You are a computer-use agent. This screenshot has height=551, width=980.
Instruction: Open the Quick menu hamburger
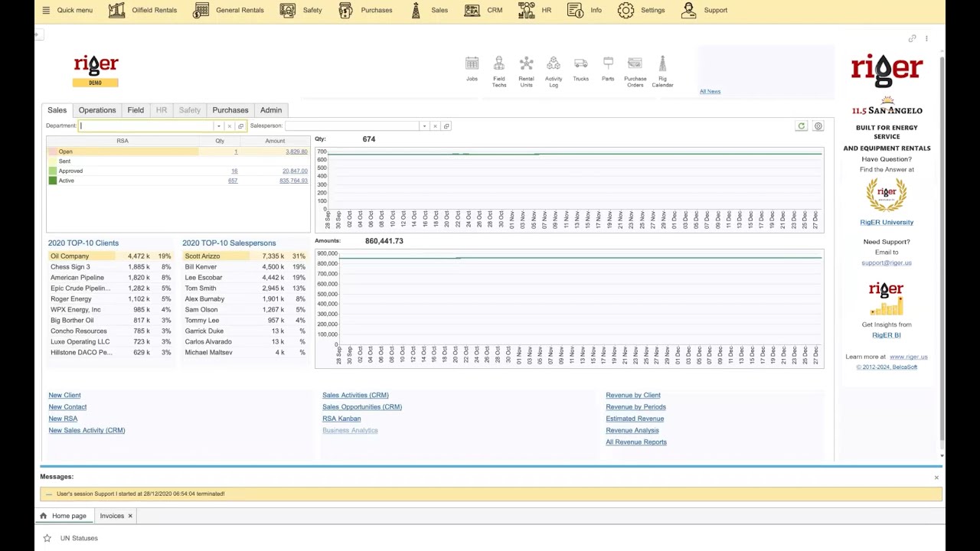pyautogui.click(x=46, y=10)
